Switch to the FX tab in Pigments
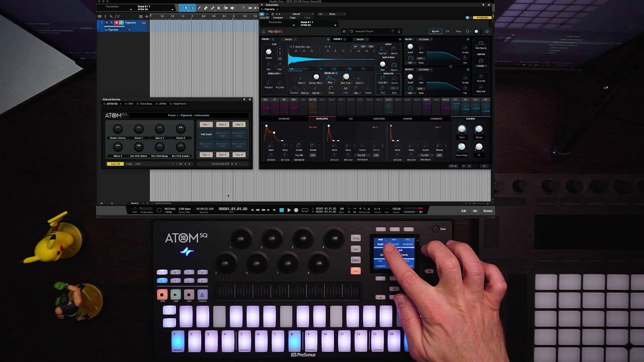The image size is (644, 362). pyautogui.click(x=447, y=32)
